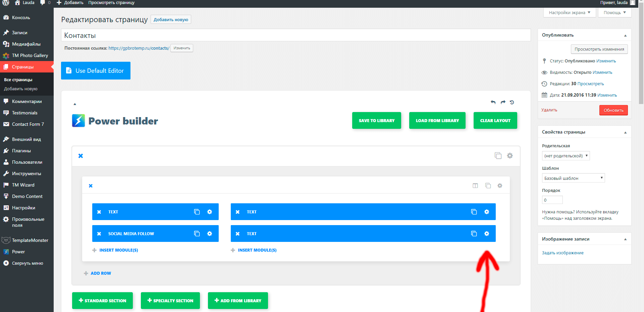Redo the Power Builder change

point(503,102)
